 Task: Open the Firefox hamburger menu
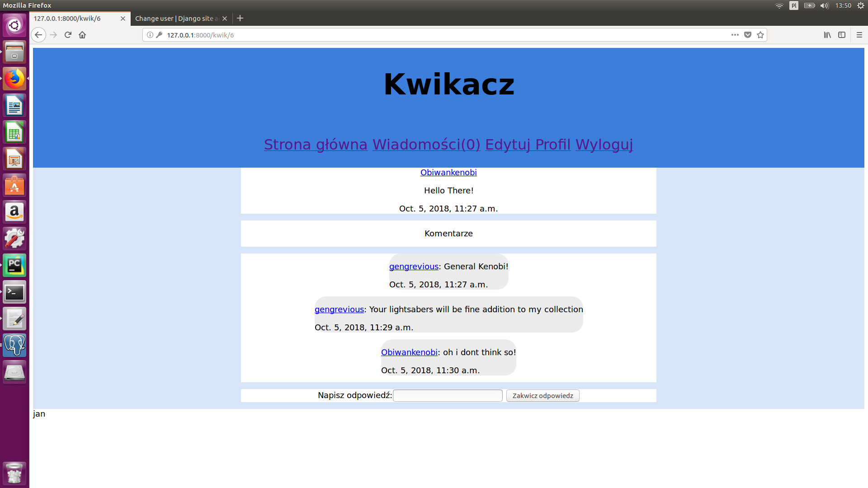point(859,35)
